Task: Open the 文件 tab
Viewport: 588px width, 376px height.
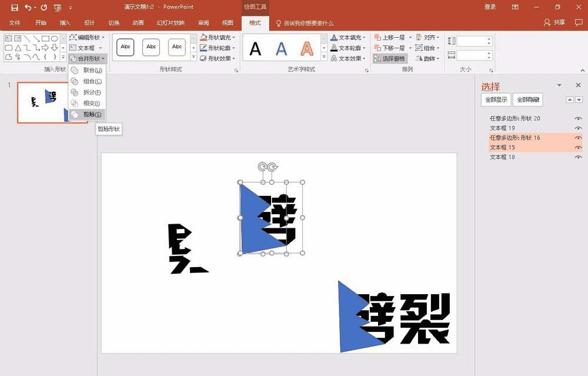Action: (x=15, y=23)
